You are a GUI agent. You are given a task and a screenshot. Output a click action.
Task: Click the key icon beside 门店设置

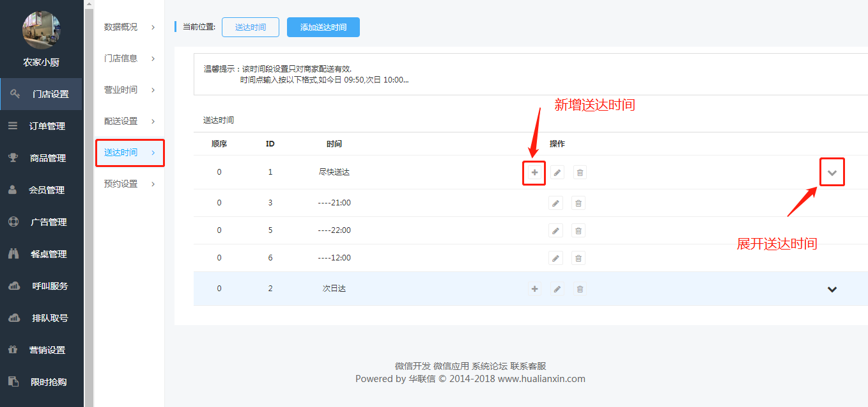tap(15, 94)
